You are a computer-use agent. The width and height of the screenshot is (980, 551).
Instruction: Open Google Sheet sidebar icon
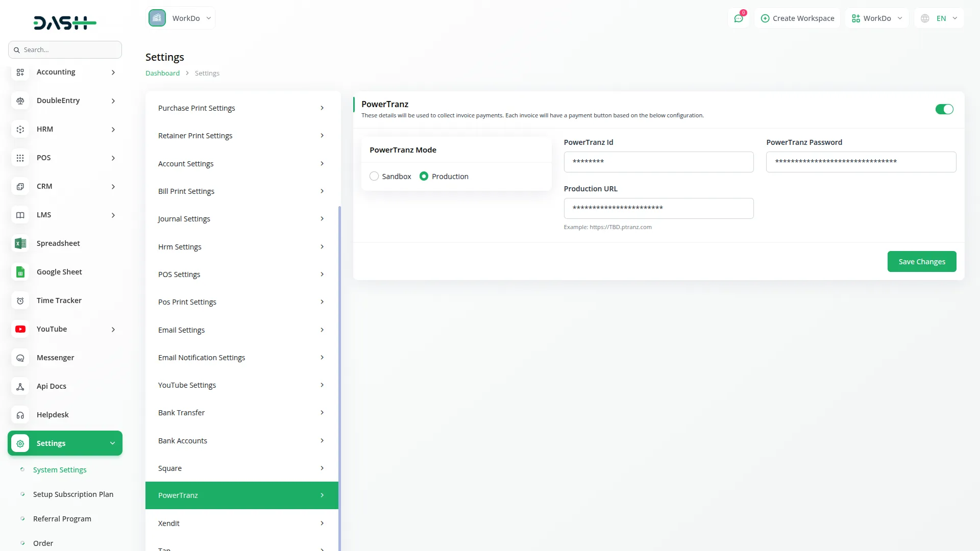(20, 272)
